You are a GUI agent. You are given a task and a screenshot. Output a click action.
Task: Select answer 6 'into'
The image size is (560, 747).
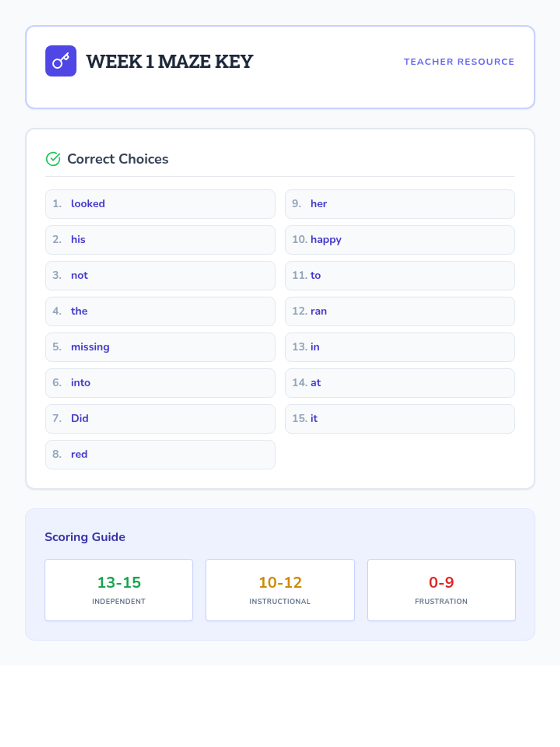pyautogui.click(x=160, y=383)
